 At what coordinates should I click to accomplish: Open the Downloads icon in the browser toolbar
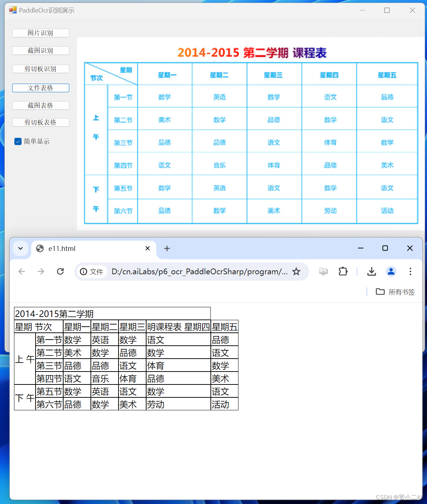[371, 272]
